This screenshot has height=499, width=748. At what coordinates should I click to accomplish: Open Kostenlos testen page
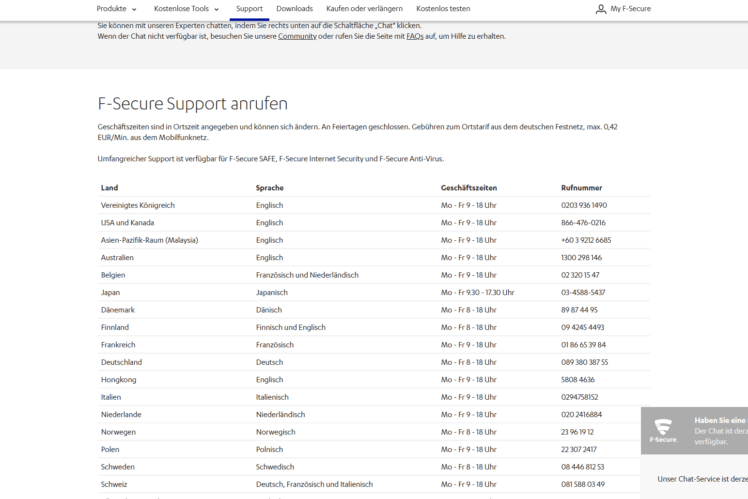pos(443,9)
